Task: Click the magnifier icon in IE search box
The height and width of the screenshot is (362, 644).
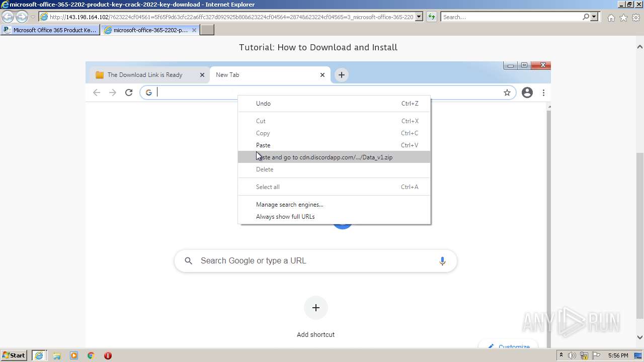Action: coord(586,17)
